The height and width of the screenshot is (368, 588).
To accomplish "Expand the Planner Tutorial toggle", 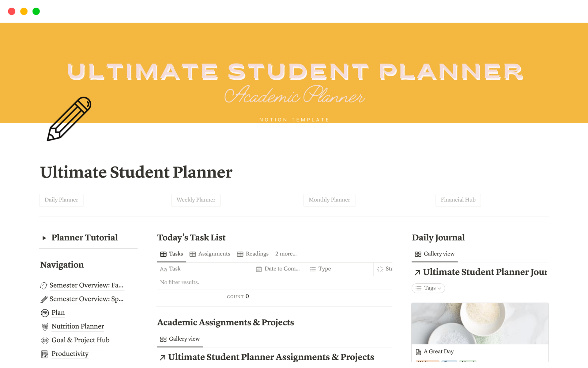I will pos(44,238).
